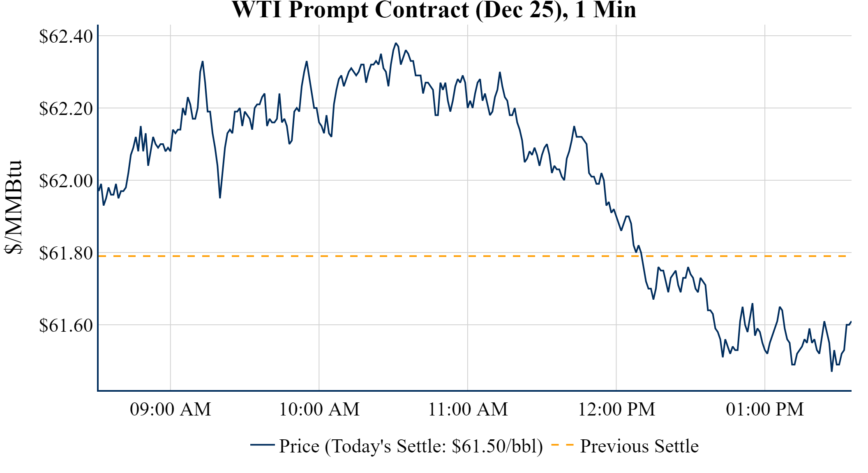Click the orange dashed Previous Settle line
The height and width of the screenshot is (473, 868).
[x=411, y=256]
